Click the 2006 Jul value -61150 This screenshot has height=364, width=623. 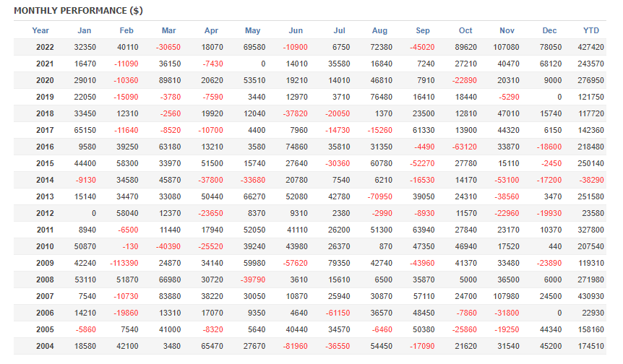pyautogui.click(x=338, y=313)
